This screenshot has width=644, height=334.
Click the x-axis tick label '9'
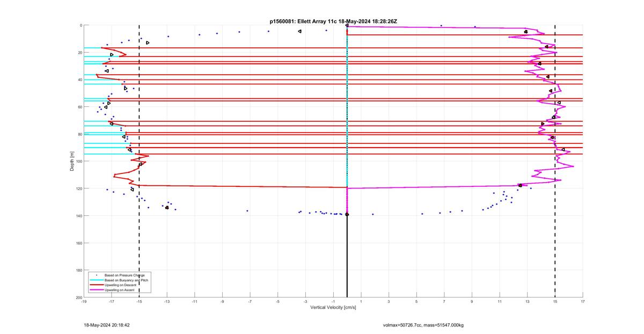(472, 302)
